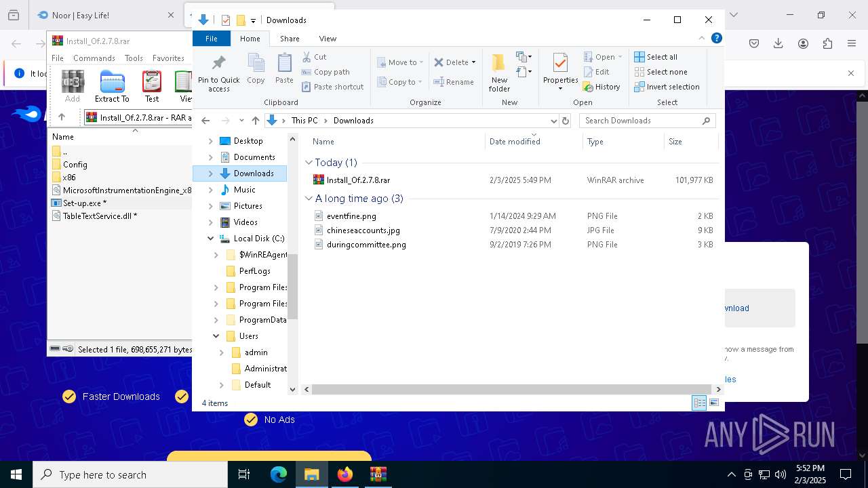
Task: Click Edit in the ribbon
Action: pyautogui.click(x=596, y=72)
